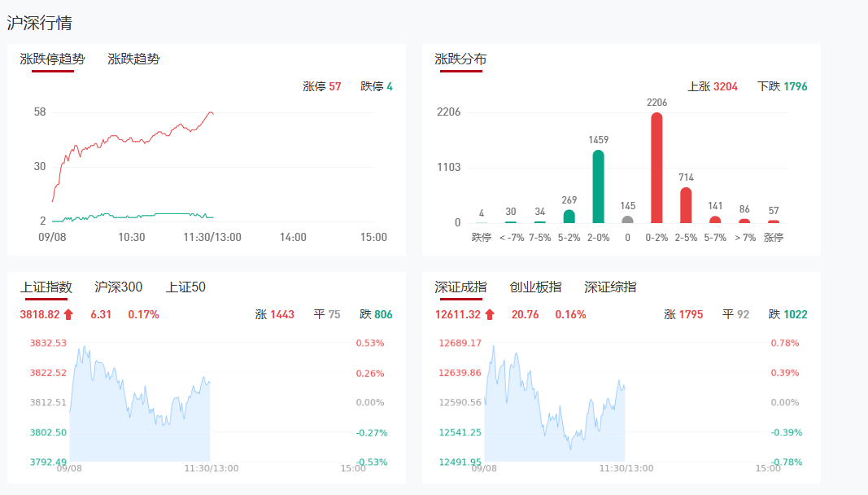The width and height of the screenshot is (868, 495).
Task: Click the 上证指数 change 6.31
Action: pos(101,314)
